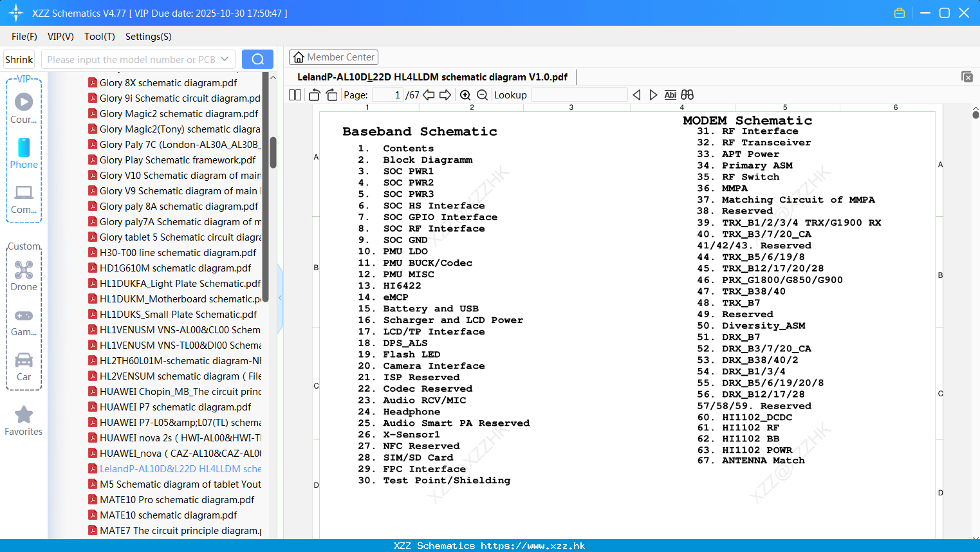This screenshot has height=552, width=980.
Task: Open HL1DUKFA_Light Plate Schematic.pdf
Action: 174,283
